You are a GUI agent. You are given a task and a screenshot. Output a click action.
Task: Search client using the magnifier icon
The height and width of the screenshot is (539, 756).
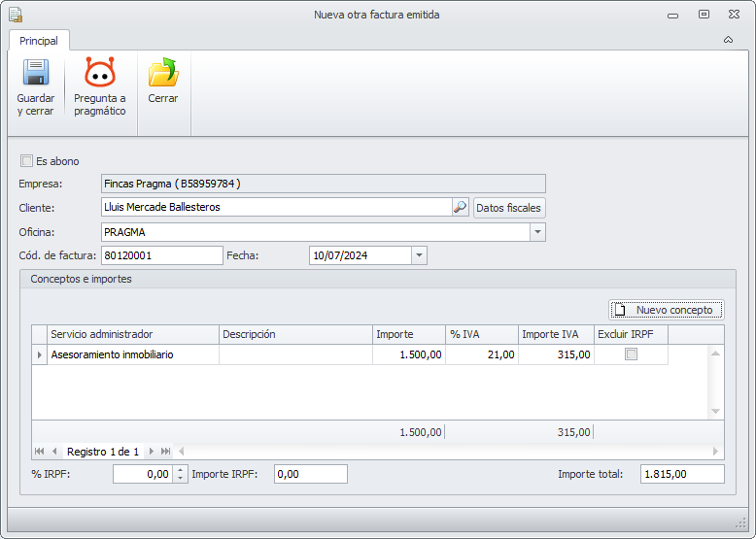click(461, 207)
